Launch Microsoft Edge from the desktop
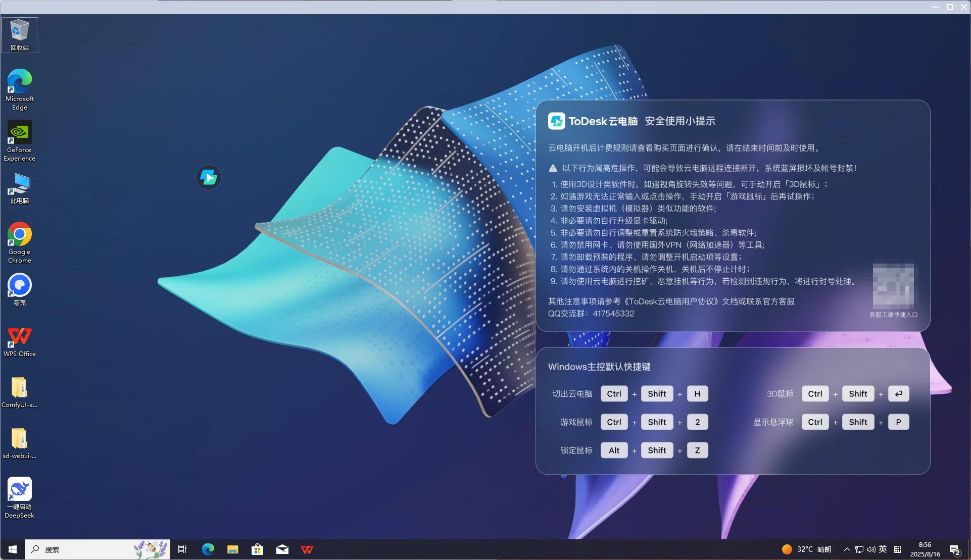 [20, 89]
